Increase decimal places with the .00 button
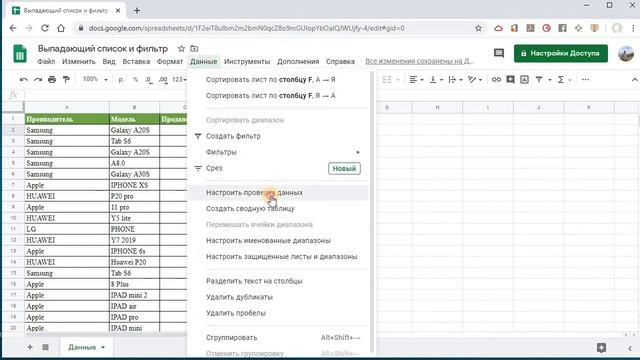Image resolution: width=640 pixels, height=360 pixels. pyautogui.click(x=163, y=80)
